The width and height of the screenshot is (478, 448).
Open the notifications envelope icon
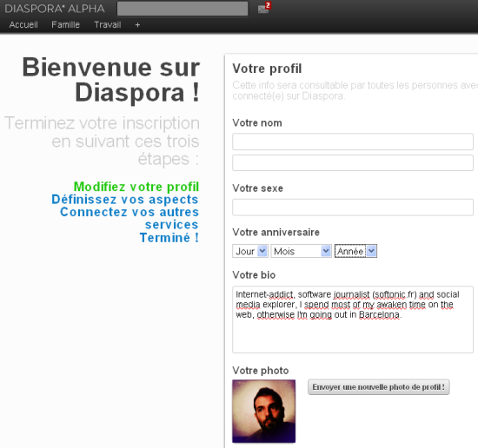pyautogui.click(x=263, y=9)
